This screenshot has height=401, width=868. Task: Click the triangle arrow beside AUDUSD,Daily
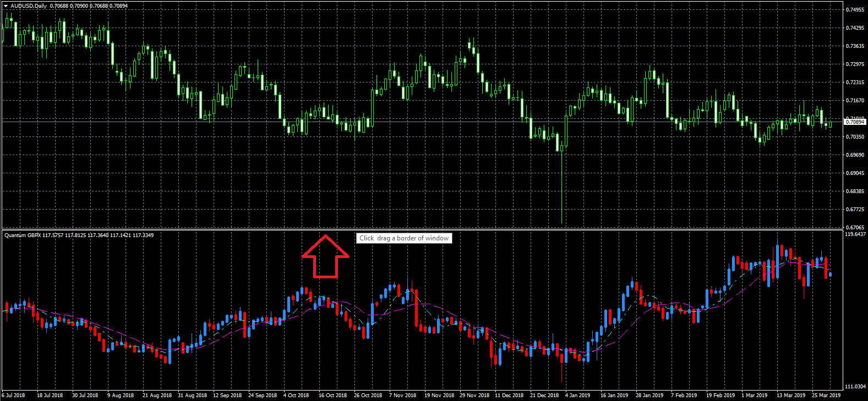(x=6, y=6)
